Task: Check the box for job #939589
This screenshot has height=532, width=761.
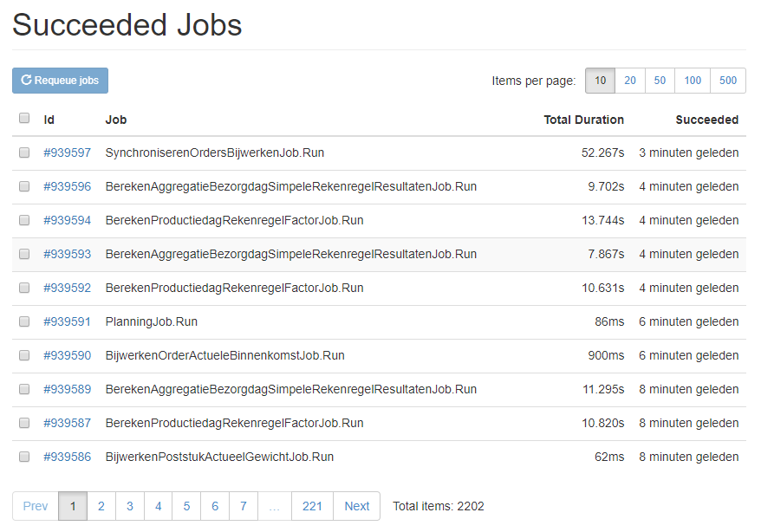Action: 24,389
